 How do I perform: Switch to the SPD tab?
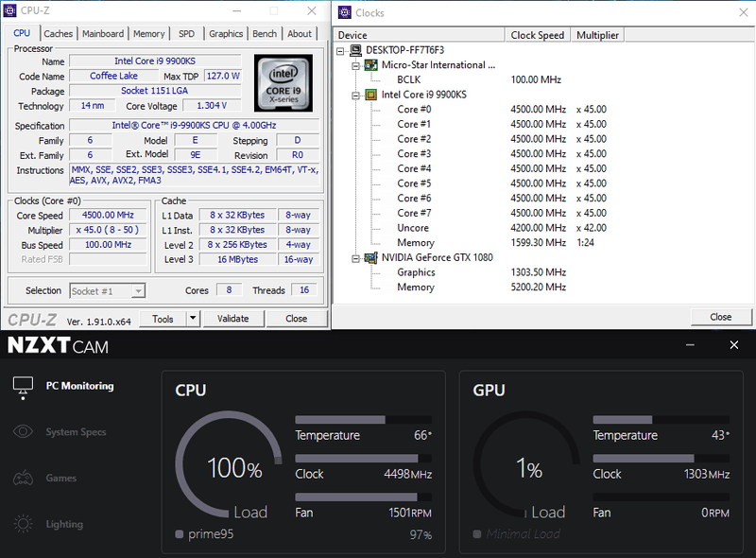[186, 34]
